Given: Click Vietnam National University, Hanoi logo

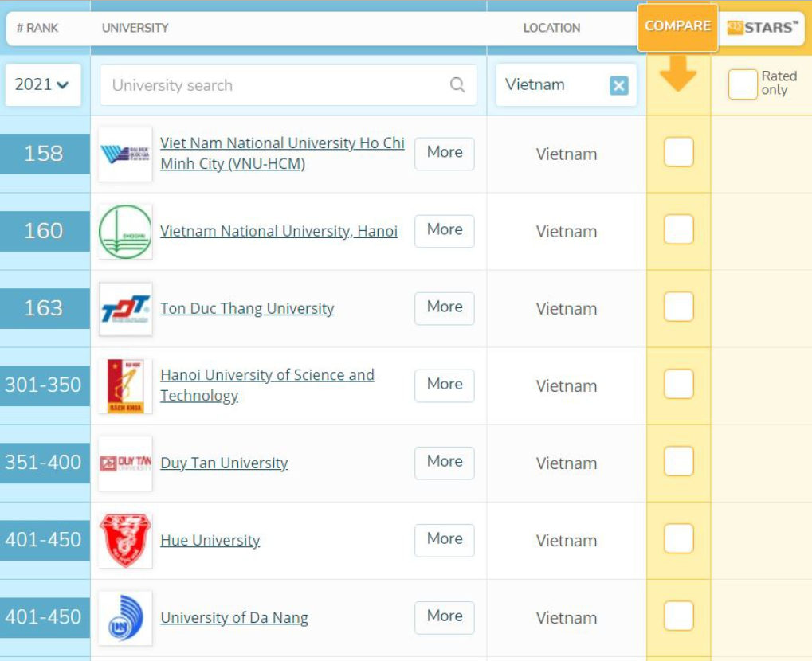Looking at the screenshot, I should point(125,231).
